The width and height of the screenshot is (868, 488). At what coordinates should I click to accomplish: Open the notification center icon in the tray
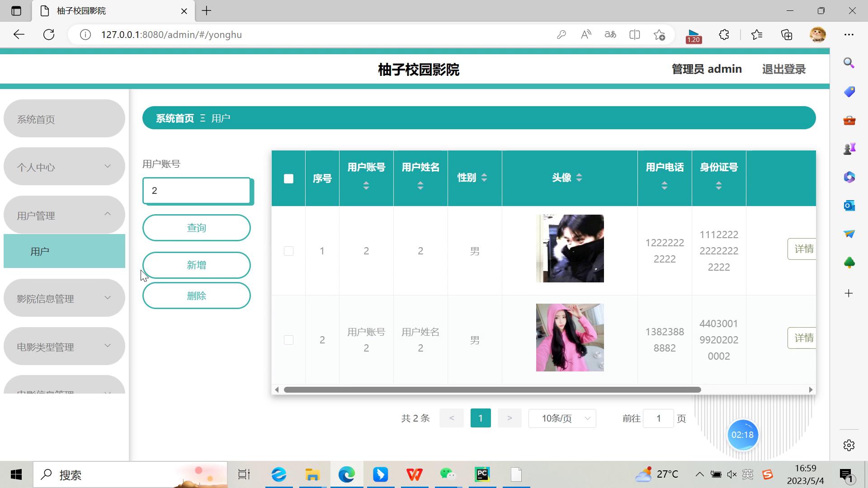click(847, 475)
